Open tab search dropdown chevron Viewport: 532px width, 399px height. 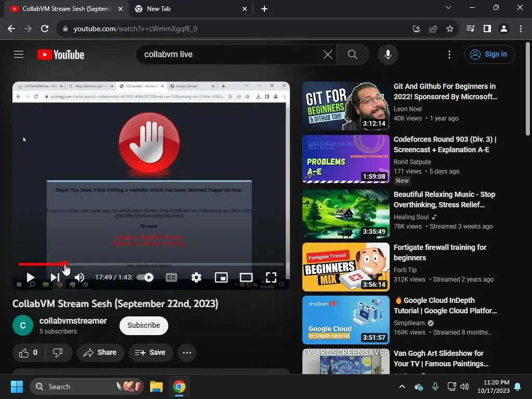pos(448,7)
